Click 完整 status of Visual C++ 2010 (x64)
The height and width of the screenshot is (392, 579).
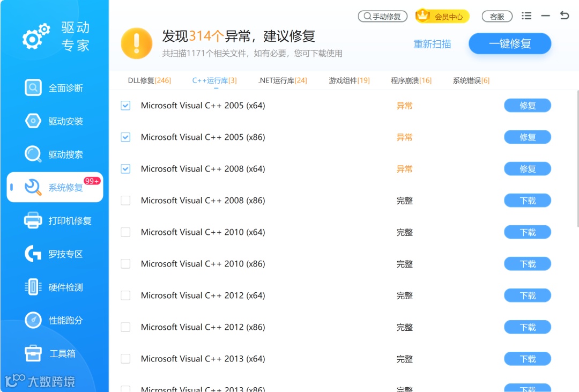[404, 232]
